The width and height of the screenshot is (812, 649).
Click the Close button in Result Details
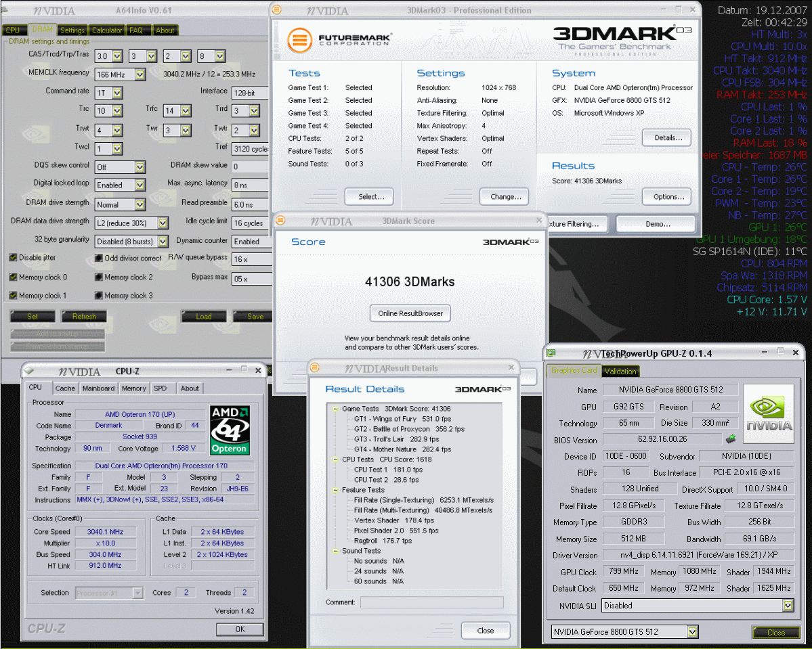point(485,630)
